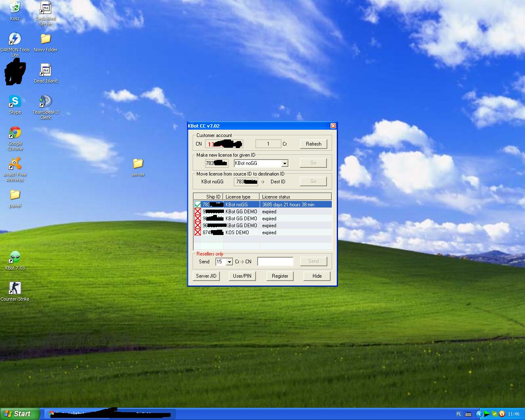Screen dimensions: 525x420
Task: Click the 11:46 taskbar clock
Action: point(514,414)
